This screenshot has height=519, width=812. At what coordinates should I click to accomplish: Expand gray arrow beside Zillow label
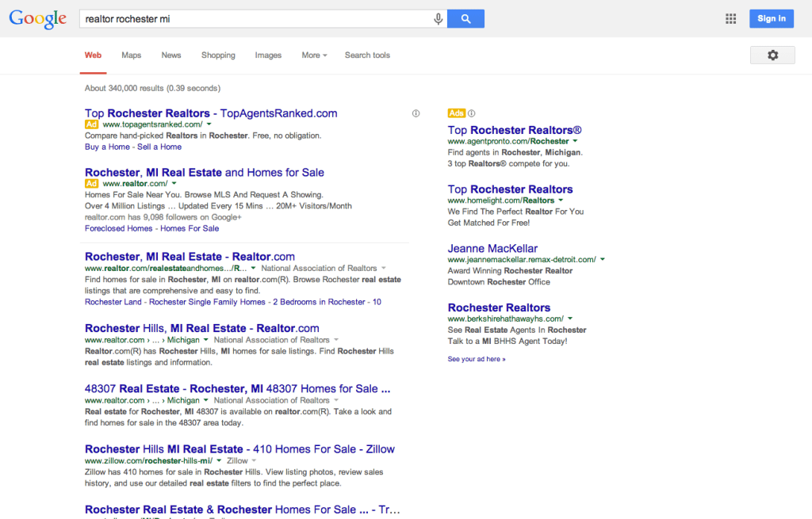(254, 460)
